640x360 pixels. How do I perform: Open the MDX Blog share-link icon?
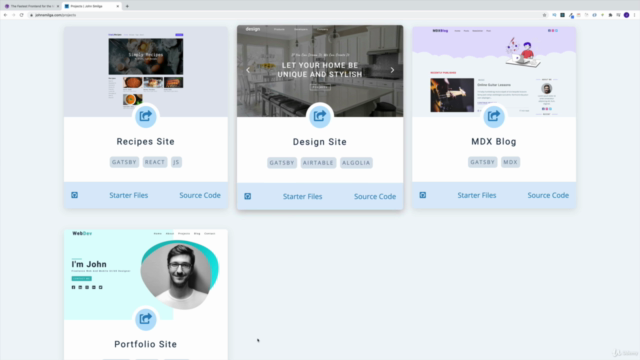(494, 116)
